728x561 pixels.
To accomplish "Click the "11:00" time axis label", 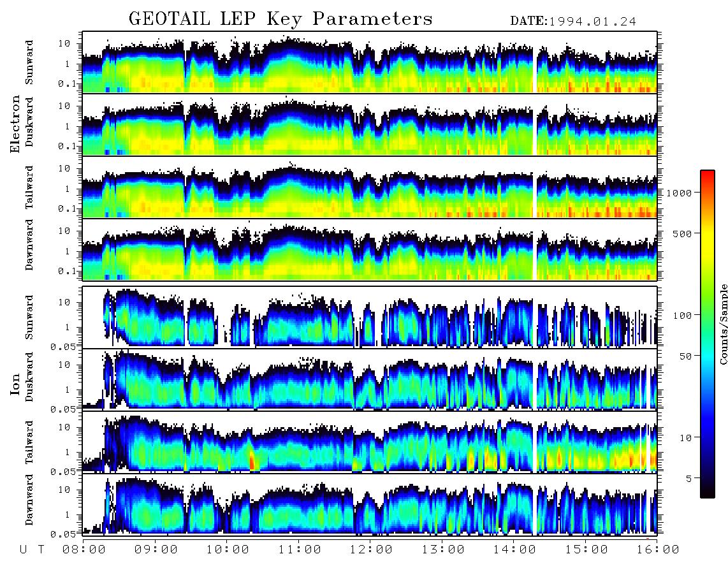I will [300, 550].
